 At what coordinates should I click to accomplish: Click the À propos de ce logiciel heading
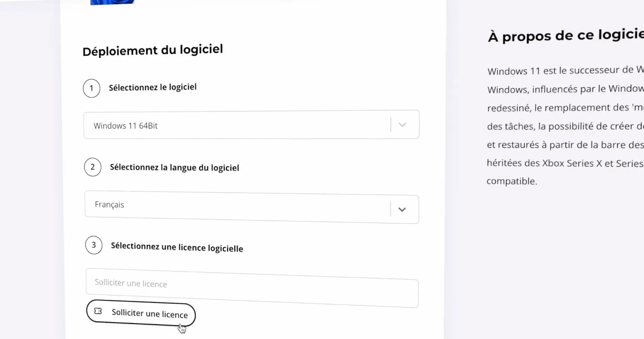[x=565, y=35]
